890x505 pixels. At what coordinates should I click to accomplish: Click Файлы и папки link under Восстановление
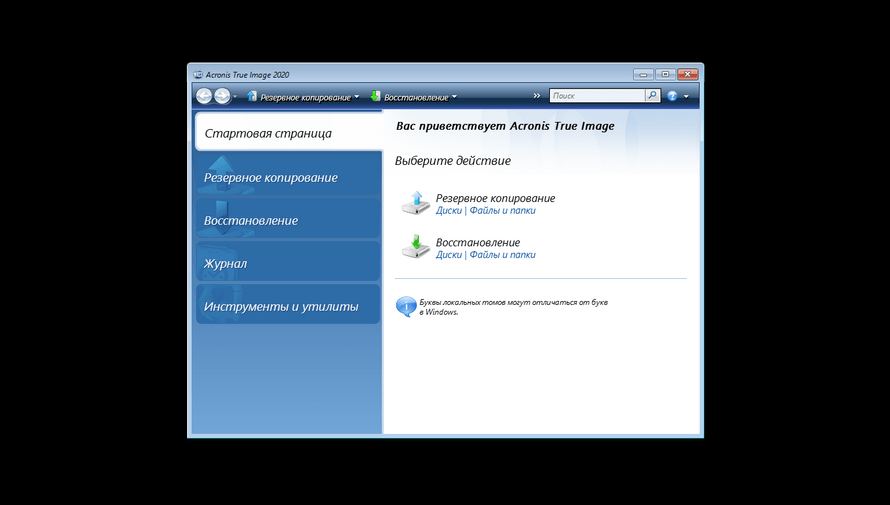coord(502,255)
